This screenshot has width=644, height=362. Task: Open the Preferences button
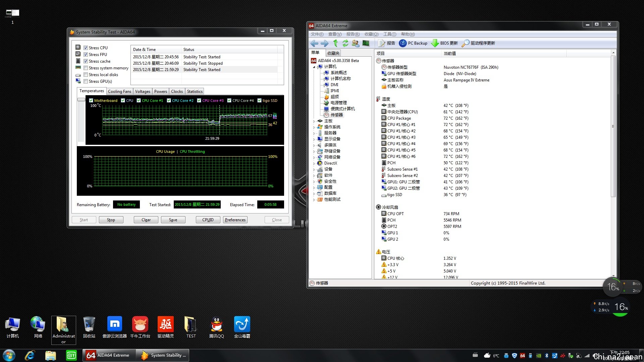coord(235,220)
